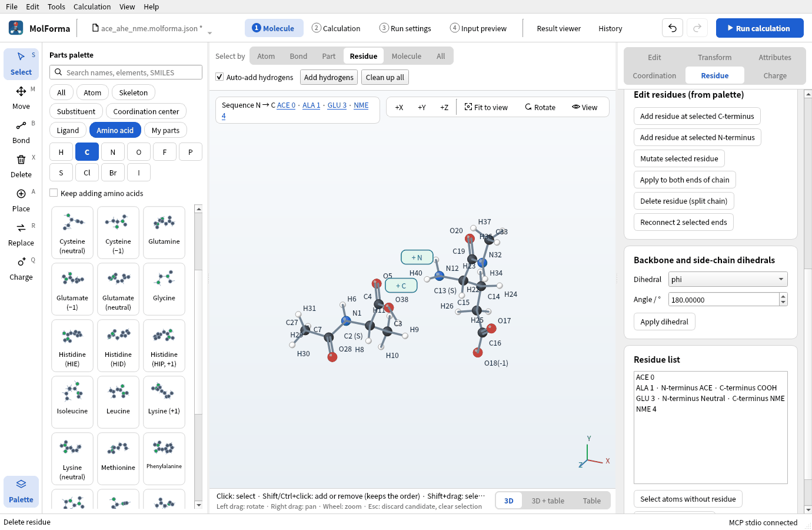Click the MolForma app logo
This screenshot has height=530, width=812.
[x=16, y=28]
